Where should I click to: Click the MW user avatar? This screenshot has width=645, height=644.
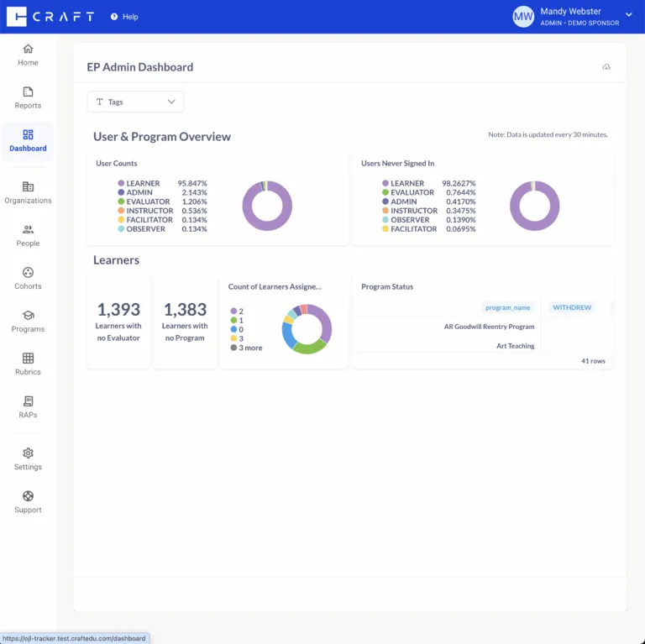pyautogui.click(x=523, y=17)
